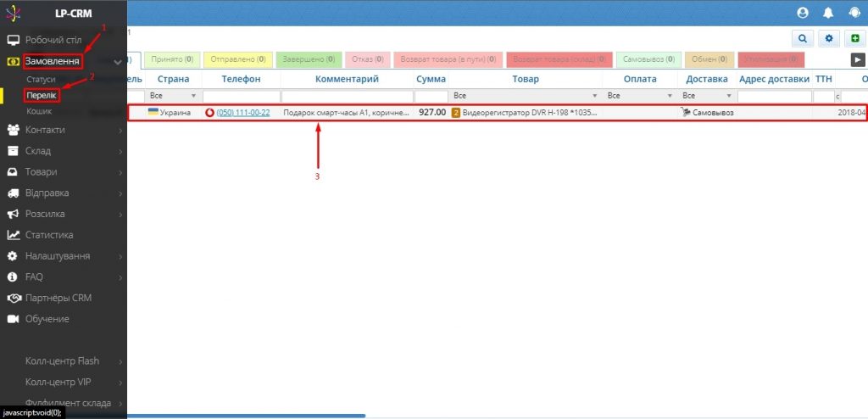The height and width of the screenshot is (419, 868).
Task: Expand the Склад submenu arrow
Action: point(120,151)
